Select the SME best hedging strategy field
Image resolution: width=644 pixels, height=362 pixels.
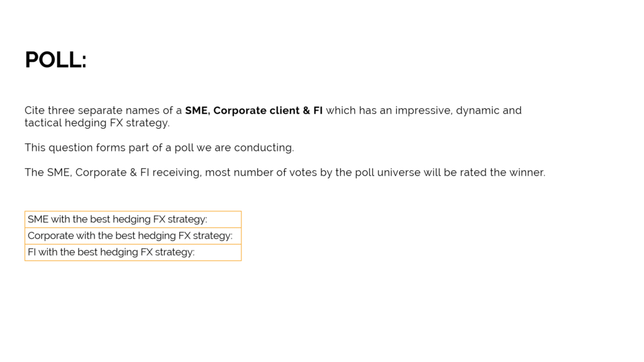133,219
